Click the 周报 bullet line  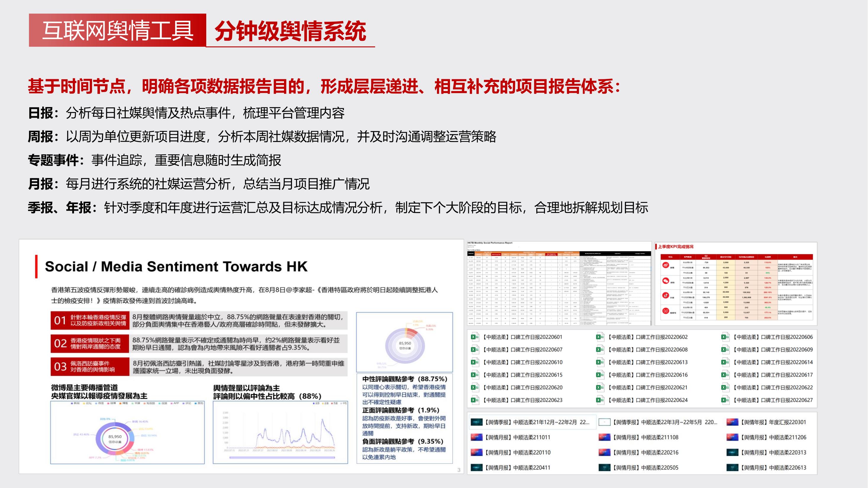click(262, 136)
